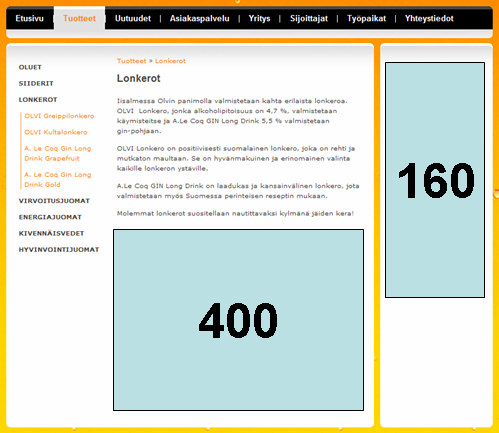This screenshot has height=433, width=499.
Task: Click the paragraph starting "OLVI Lonkero on positiivisesti"
Action: [x=236, y=158]
